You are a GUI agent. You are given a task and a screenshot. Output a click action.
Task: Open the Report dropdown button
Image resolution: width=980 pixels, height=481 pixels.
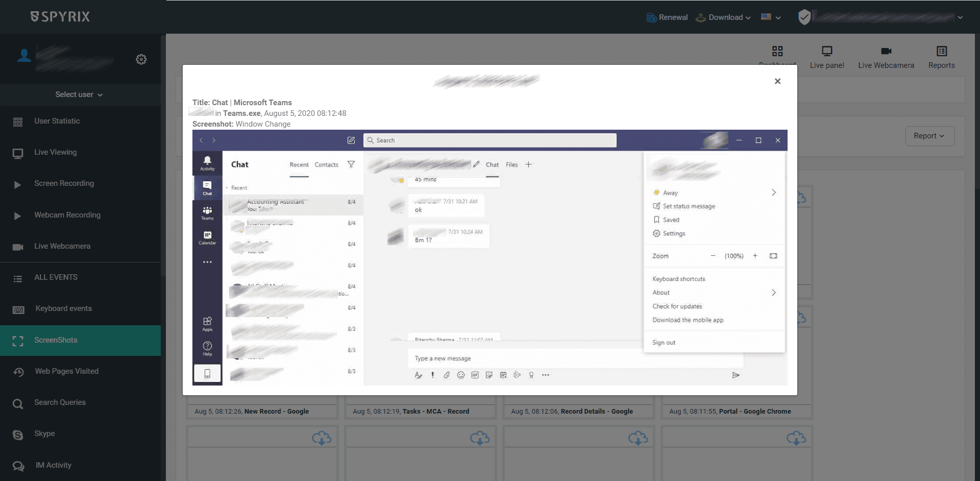click(929, 136)
